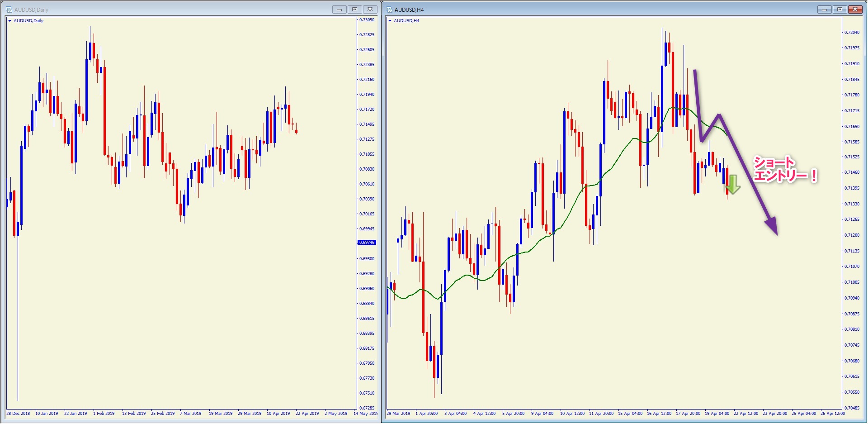Screen dimensions: 868x424
Task: Click the highlighted 0.69746 current price marker
Action: coord(367,243)
